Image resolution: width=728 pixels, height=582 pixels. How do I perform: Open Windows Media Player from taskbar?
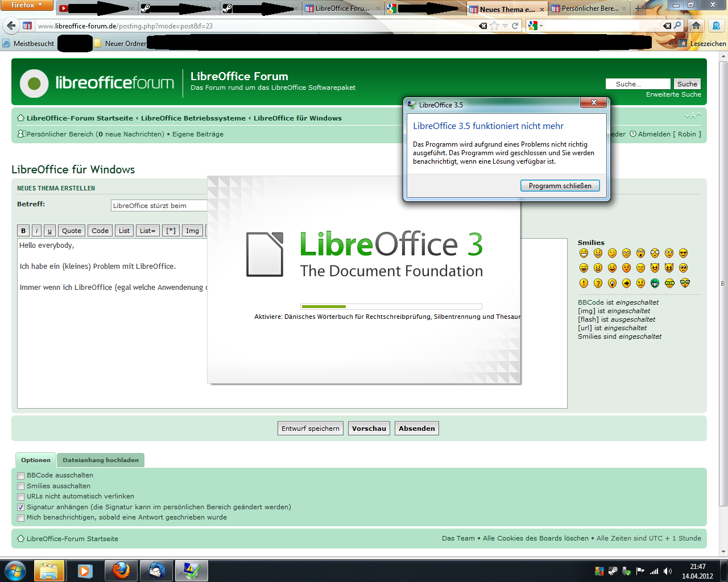(x=85, y=571)
